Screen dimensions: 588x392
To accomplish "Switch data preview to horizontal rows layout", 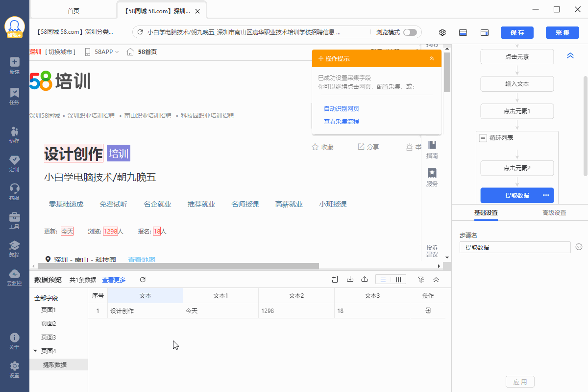I will tap(383, 280).
